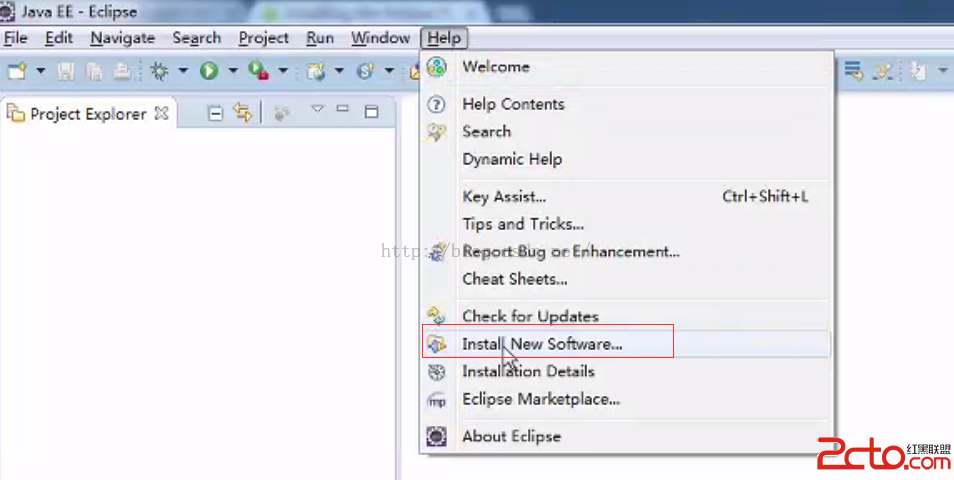The image size is (954, 480).
Task: Open the Project Explorer View Menu triangle
Action: click(x=317, y=110)
